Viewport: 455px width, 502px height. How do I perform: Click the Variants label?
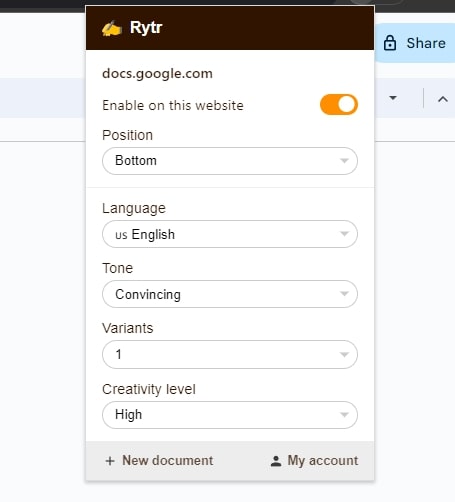click(128, 328)
